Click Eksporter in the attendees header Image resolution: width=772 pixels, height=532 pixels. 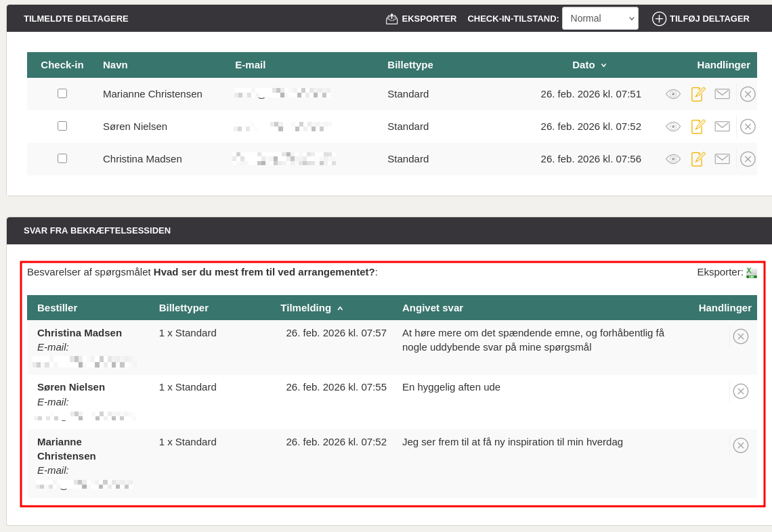[x=421, y=18]
